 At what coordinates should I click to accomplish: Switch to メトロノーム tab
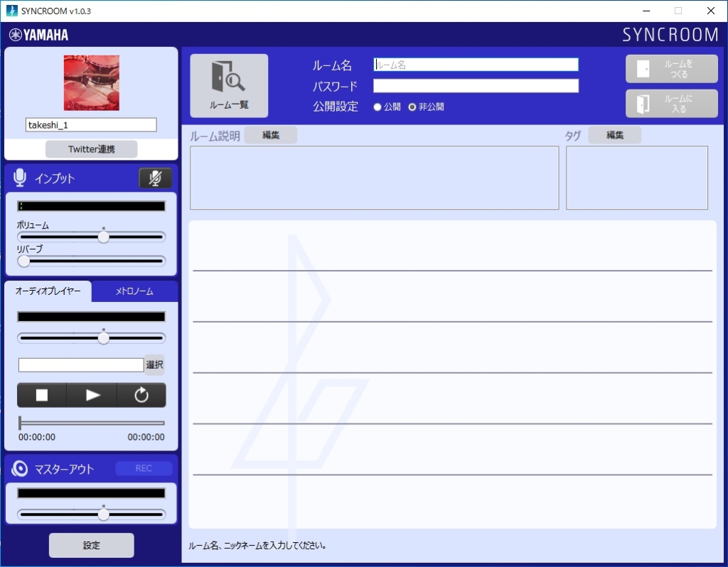(x=134, y=291)
